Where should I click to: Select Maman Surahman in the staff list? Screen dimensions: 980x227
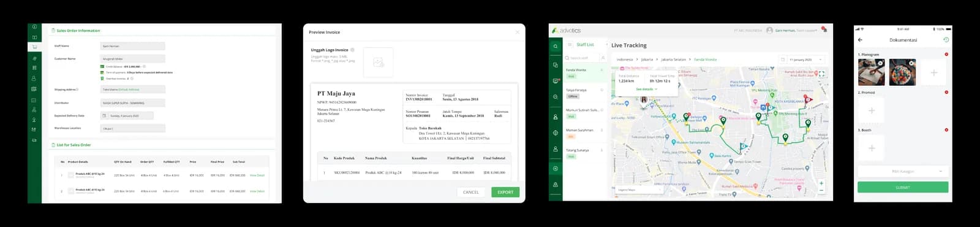click(x=585, y=133)
